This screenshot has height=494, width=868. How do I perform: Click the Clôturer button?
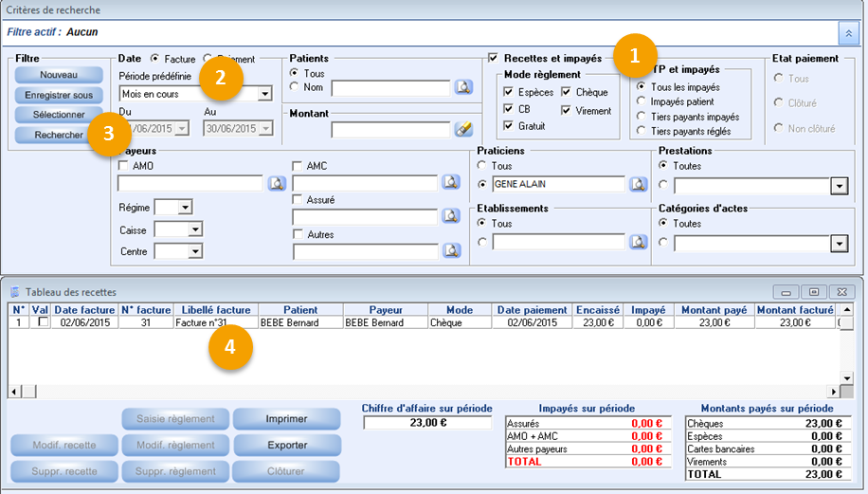(285, 471)
